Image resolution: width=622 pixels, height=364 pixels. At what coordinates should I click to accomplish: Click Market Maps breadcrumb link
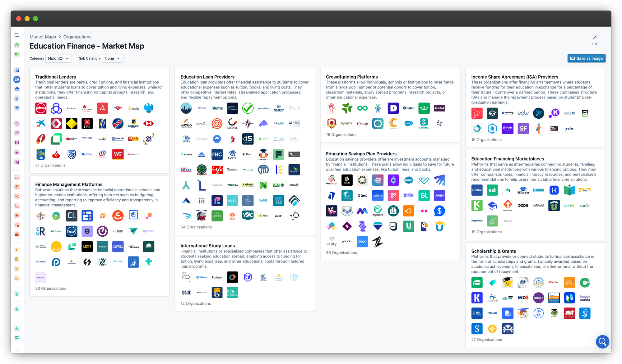tap(43, 37)
